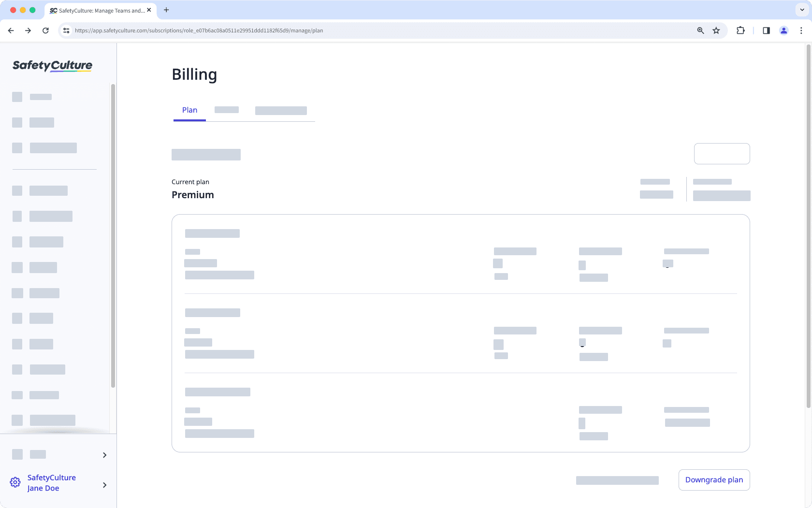Open the browser side panel icon

766,30
